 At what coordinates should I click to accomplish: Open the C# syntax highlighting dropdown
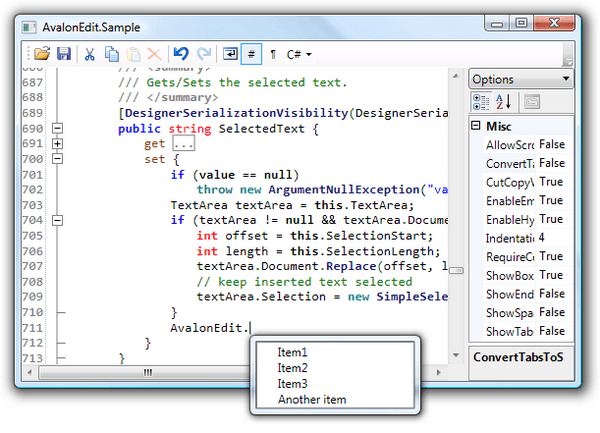300,53
